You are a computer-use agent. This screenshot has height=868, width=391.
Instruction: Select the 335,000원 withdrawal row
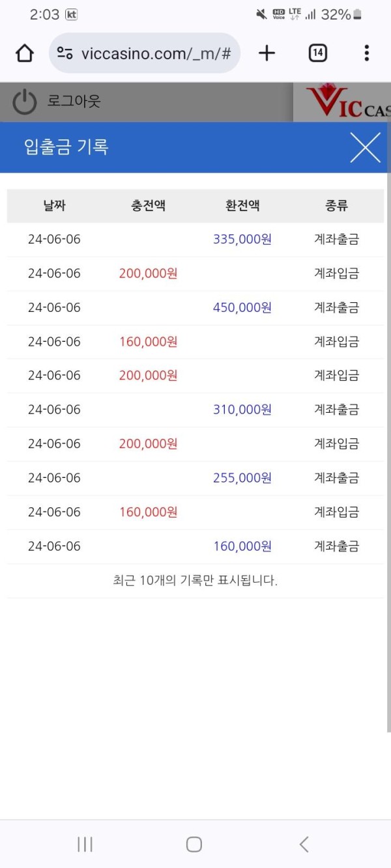pyautogui.click(x=195, y=240)
